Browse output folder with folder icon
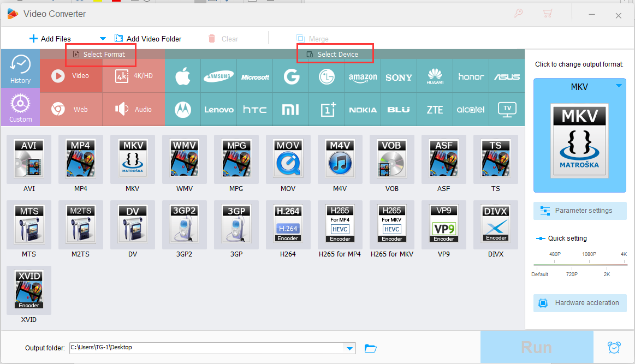The width and height of the screenshot is (635, 364). pos(371,348)
